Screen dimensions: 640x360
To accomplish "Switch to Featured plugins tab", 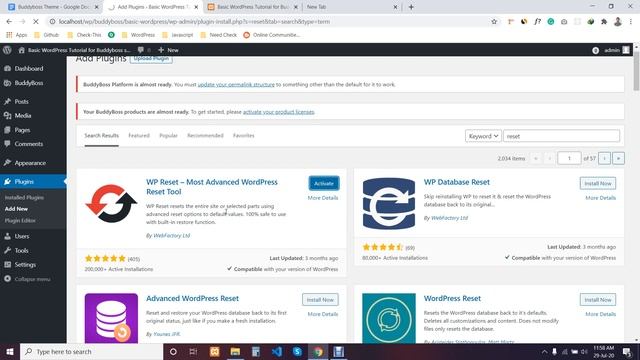I will [x=139, y=136].
